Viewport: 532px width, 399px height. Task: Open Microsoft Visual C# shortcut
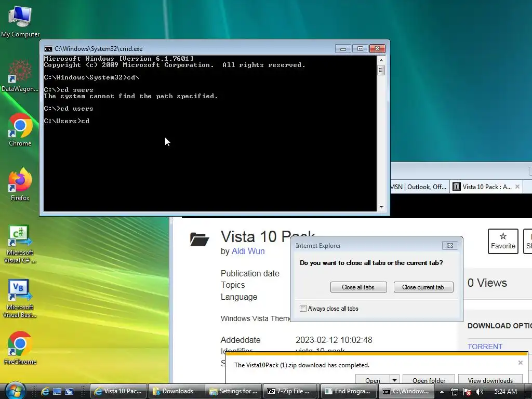tap(20, 244)
